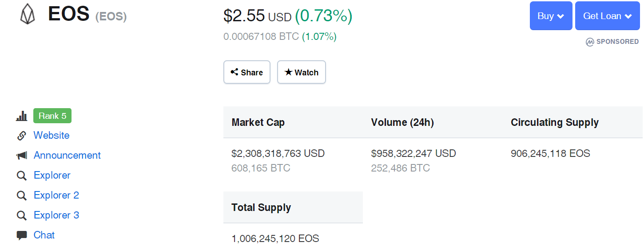Click the magnifier icon beside Explorer

tap(21, 176)
